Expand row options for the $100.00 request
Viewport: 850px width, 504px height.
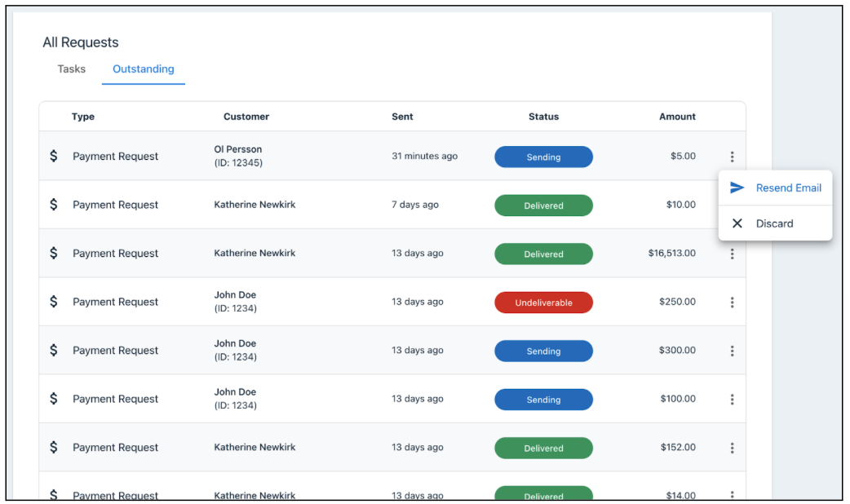coord(732,400)
